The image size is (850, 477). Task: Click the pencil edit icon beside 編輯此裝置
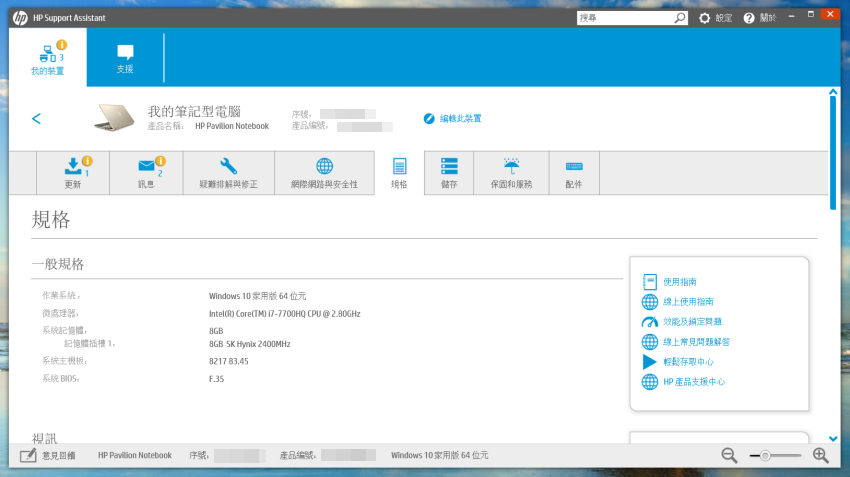coord(429,118)
